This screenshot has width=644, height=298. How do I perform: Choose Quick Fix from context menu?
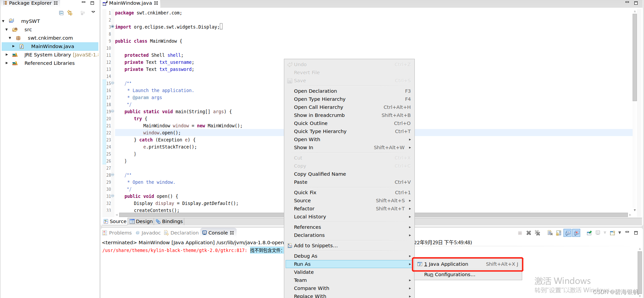(349, 193)
